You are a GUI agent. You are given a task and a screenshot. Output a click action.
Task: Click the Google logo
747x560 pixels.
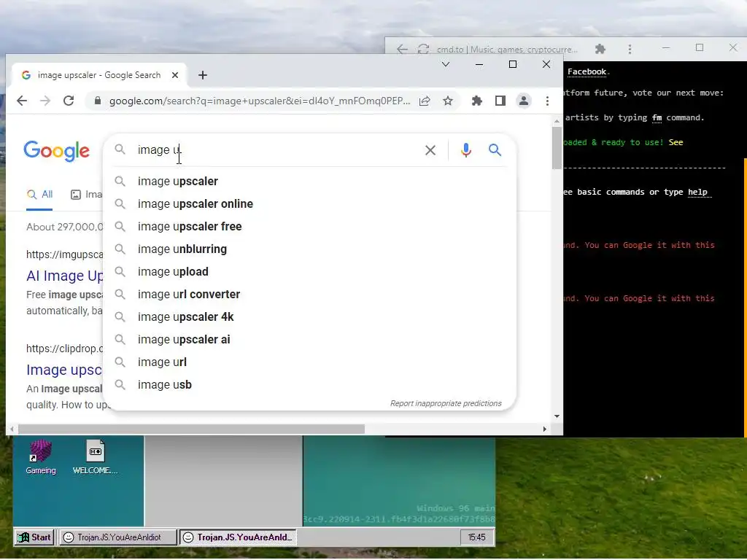coord(56,151)
